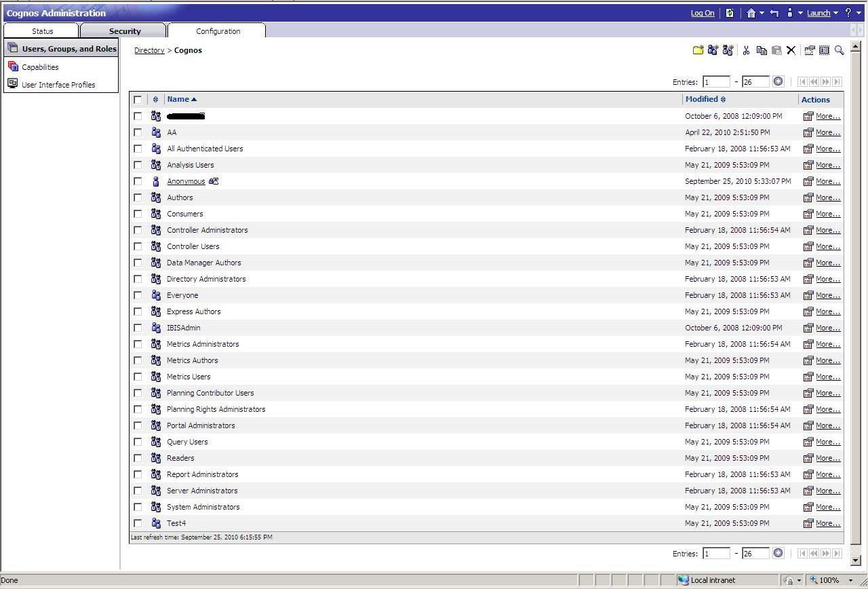Select Capabilities in the left sidebar
Image resolution: width=868 pixels, height=589 pixels.
(40, 66)
